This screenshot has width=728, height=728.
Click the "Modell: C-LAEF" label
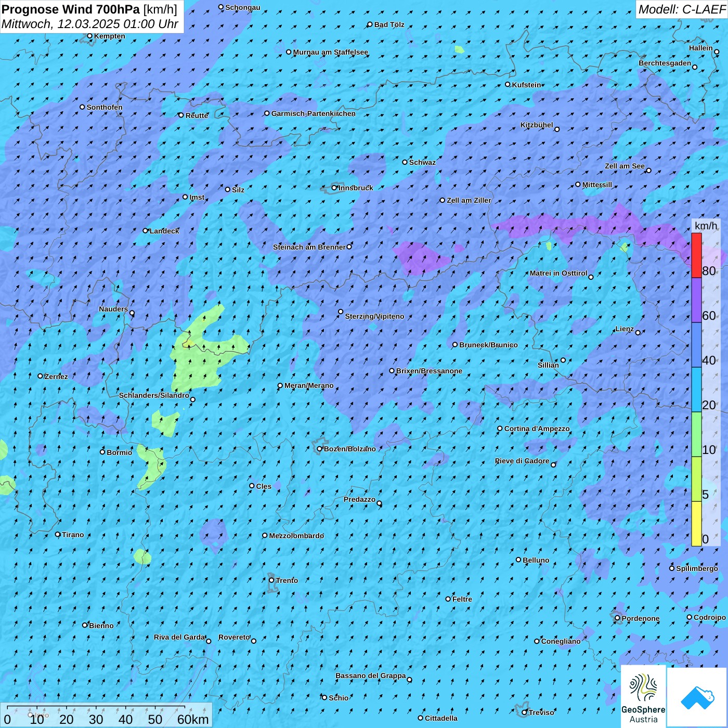(682, 9)
